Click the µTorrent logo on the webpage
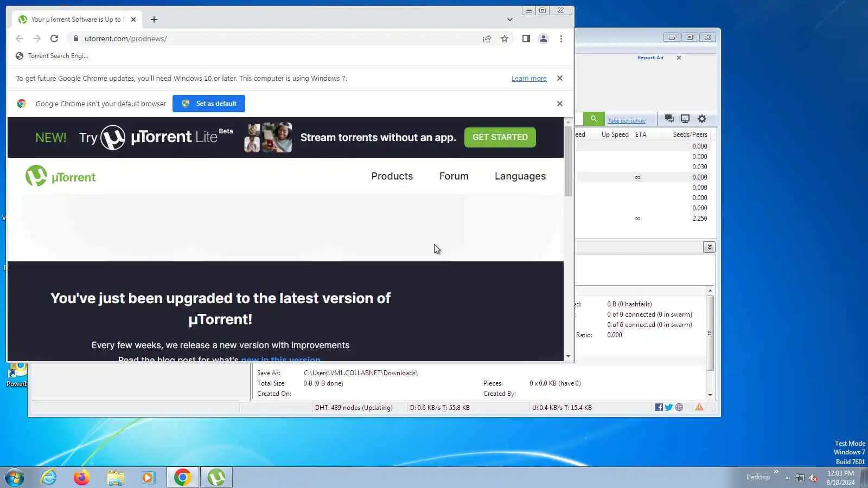This screenshot has height=488, width=868. [x=61, y=176]
